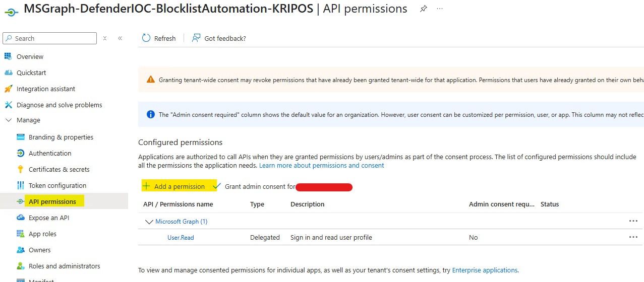The image size is (644, 282).
Task: Click the 'No' admin consent cell
Action: 473,237
